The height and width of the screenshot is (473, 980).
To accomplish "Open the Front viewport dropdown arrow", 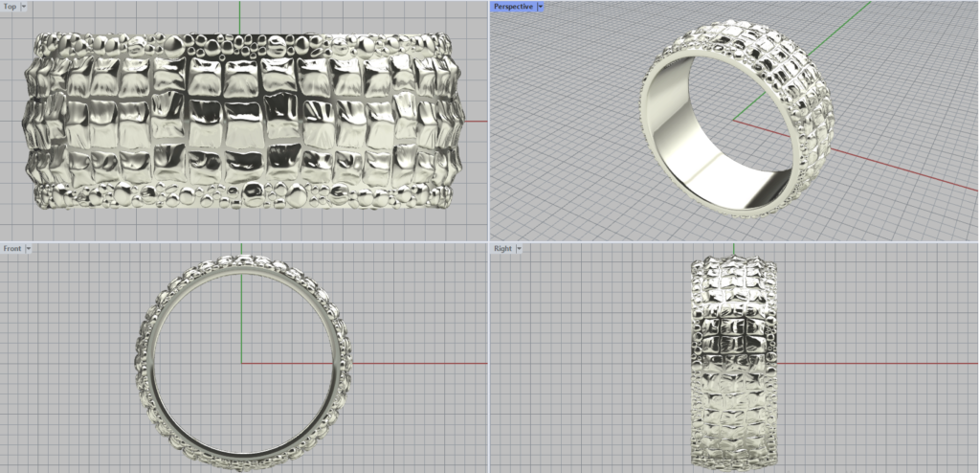I will [29, 249].
